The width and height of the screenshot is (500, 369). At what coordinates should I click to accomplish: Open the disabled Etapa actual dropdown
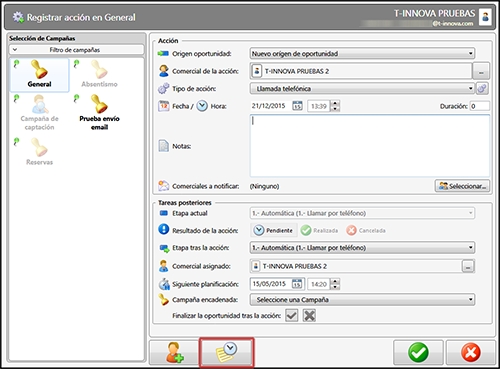click(x=362, y=213)
